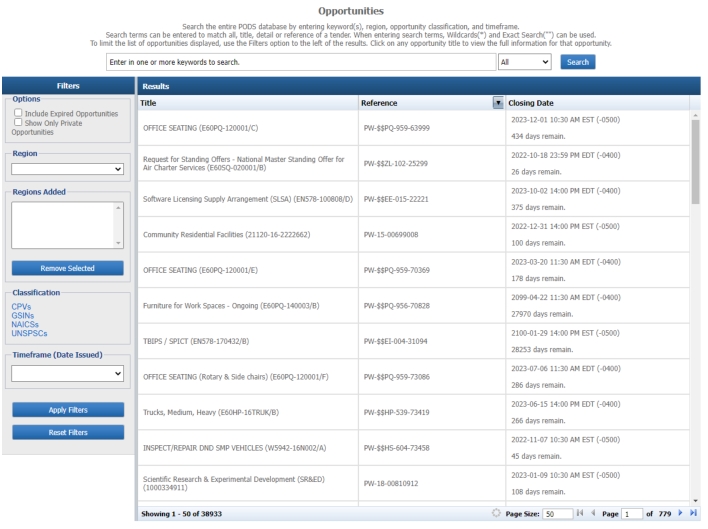The image size is (708, 529).
Task: Sort by Closing Date column header
Action: [x=531, y=103]
